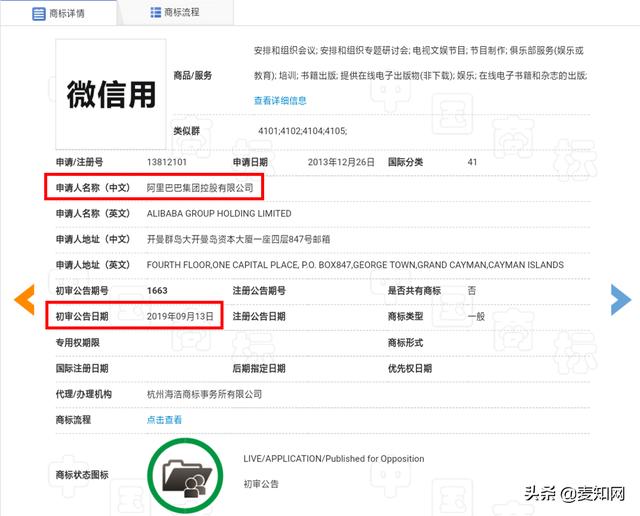Click the 国际注册日期 label
640x516 pixels.
point(82,368)
